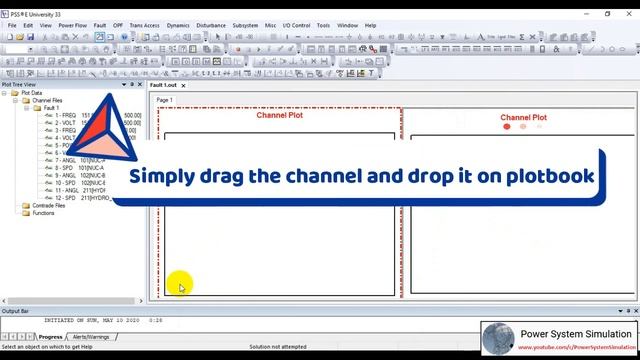Open the Dynamics menu

(x=178, y=25)
